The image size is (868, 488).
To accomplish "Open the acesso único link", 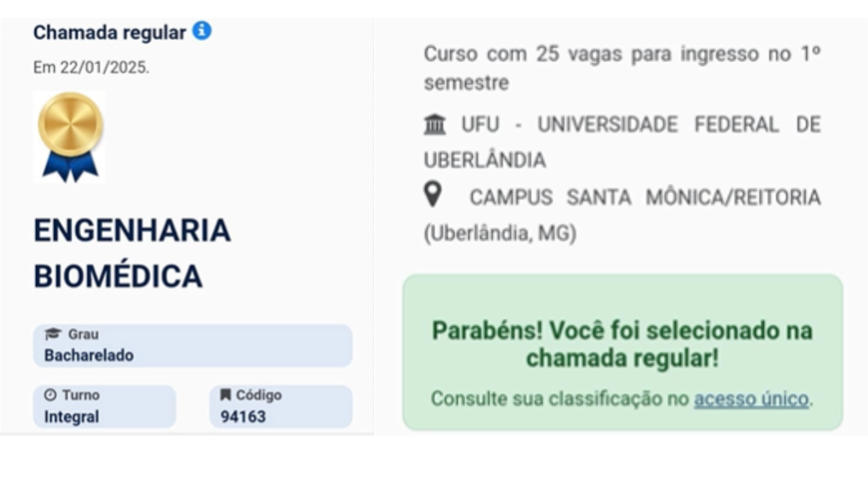I will pyautogui.click(x=751, y=399).
